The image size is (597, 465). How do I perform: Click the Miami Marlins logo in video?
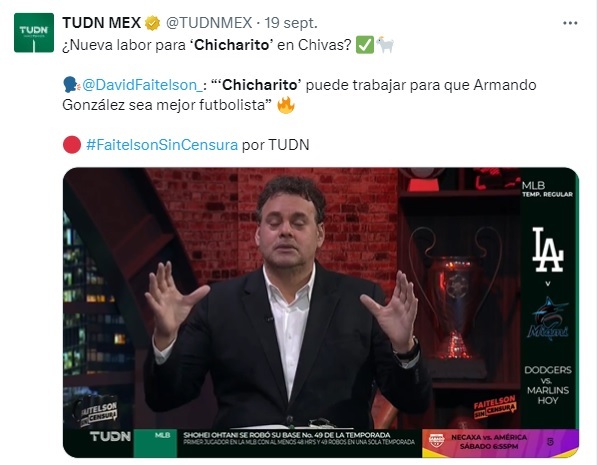[548, 318]
